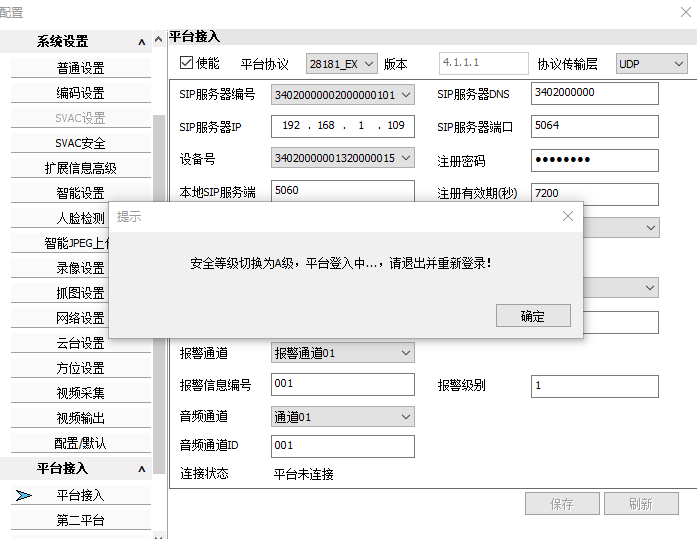Open the 协议传输层 UDP dropdown

652,64
